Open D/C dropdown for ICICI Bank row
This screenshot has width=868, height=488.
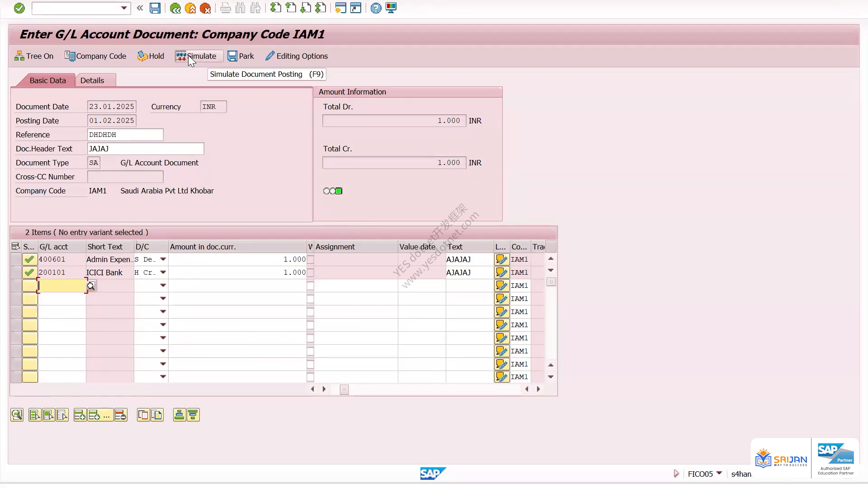163,272
